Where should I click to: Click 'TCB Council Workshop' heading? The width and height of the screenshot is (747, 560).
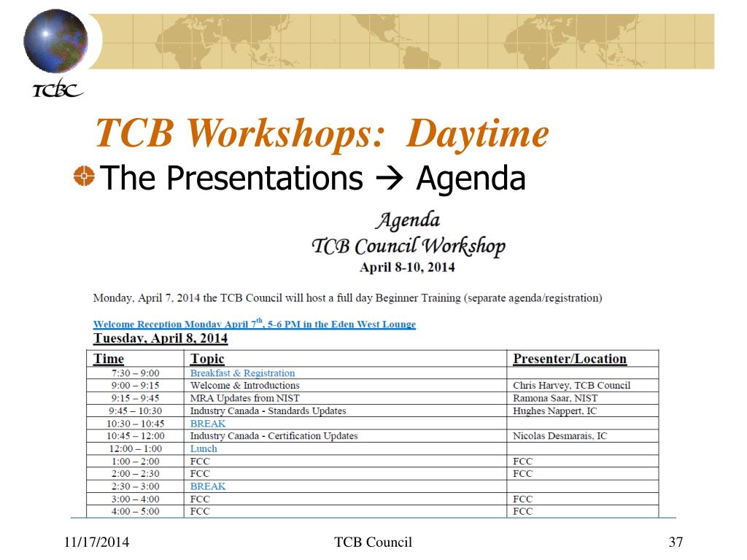409,246
